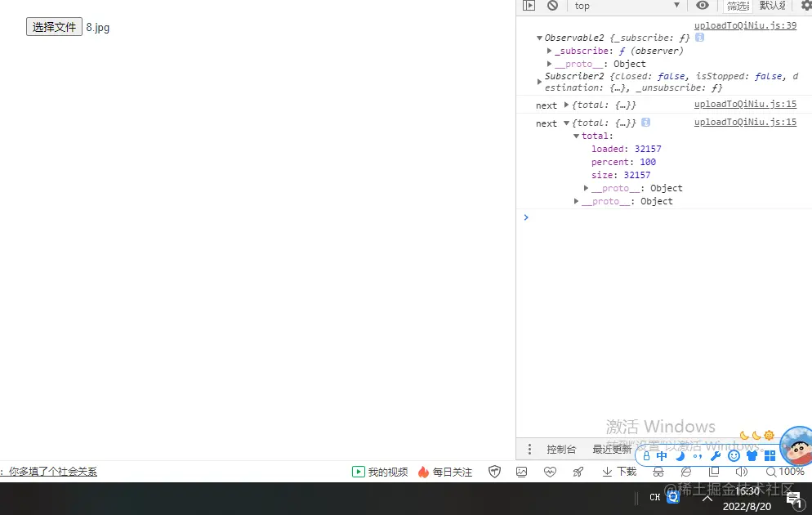
Task: Click lock icon on input method bar
Action: [x=646, y=456]
